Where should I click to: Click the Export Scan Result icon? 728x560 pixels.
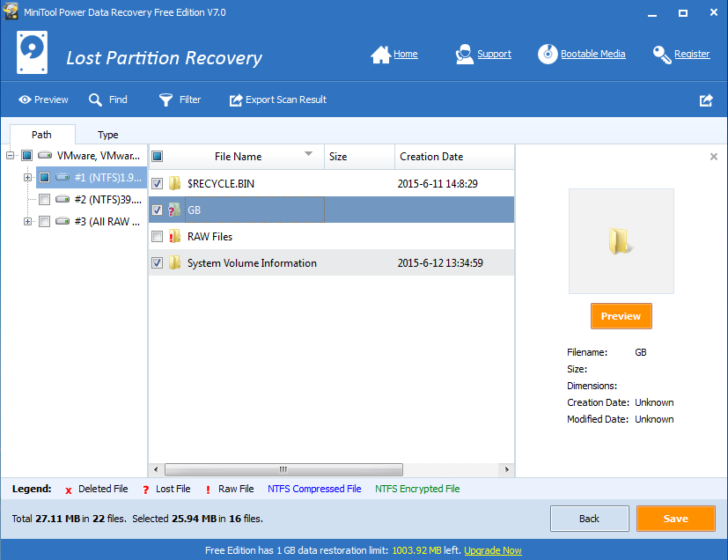point(236,99)
